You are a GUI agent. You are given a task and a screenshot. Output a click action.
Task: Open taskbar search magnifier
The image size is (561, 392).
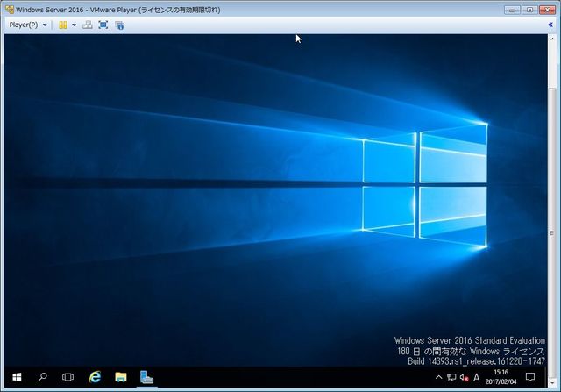tap(43, 377)
